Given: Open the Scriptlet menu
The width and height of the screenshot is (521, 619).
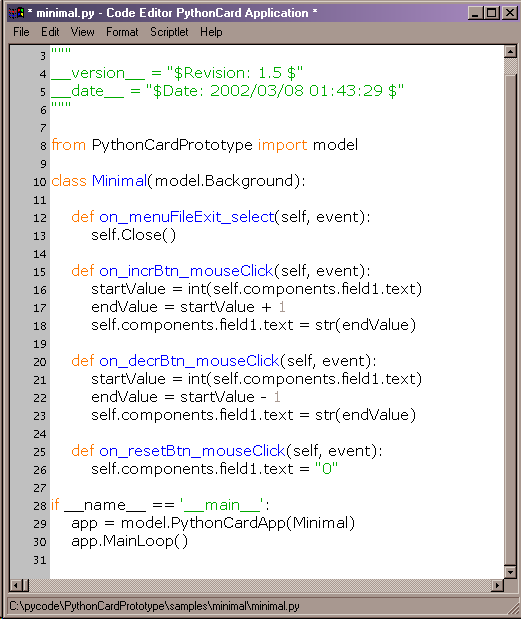Looking at the screenshot, I should point(169,32).
